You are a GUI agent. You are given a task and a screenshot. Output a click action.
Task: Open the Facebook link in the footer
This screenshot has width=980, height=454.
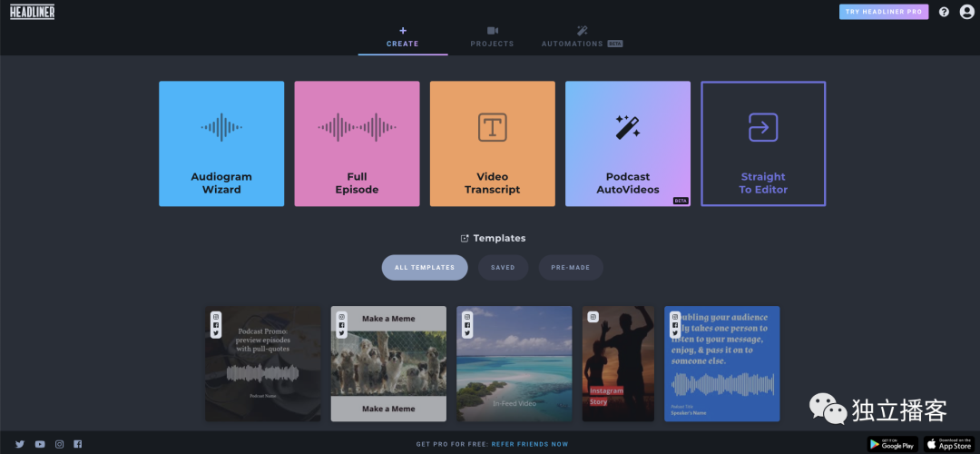77,444
